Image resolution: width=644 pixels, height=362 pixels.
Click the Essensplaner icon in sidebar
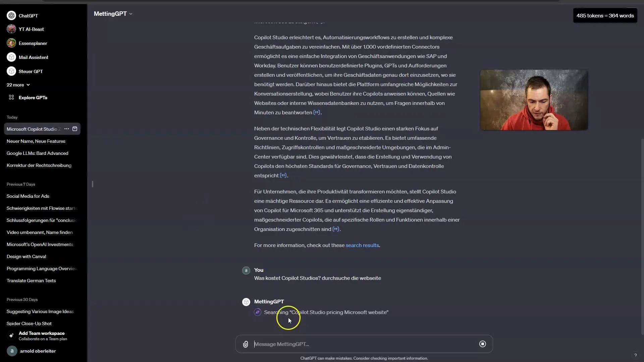click(x=11, y=43)
